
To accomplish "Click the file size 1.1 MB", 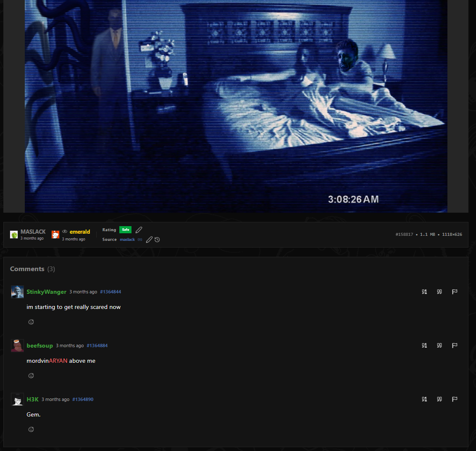I will (x=427, y=235).
